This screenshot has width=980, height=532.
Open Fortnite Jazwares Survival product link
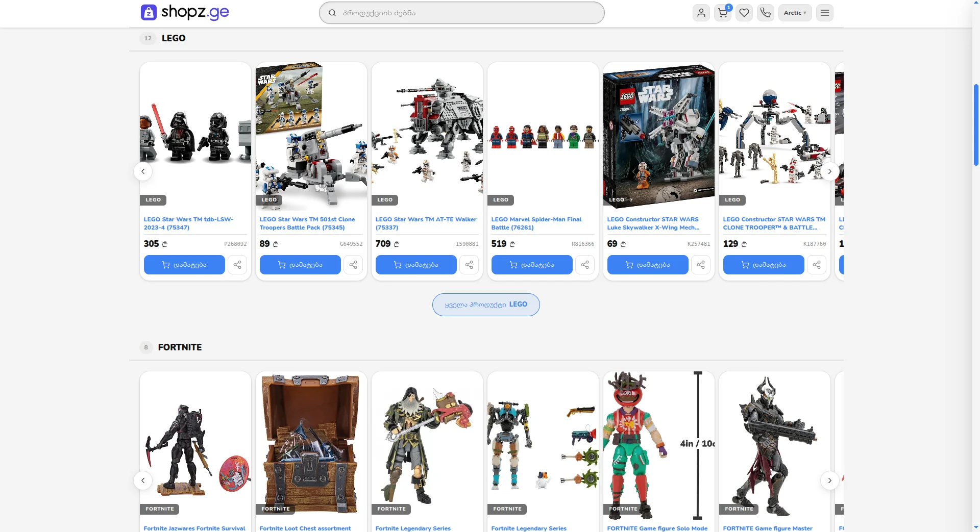(x=194, y=528)
